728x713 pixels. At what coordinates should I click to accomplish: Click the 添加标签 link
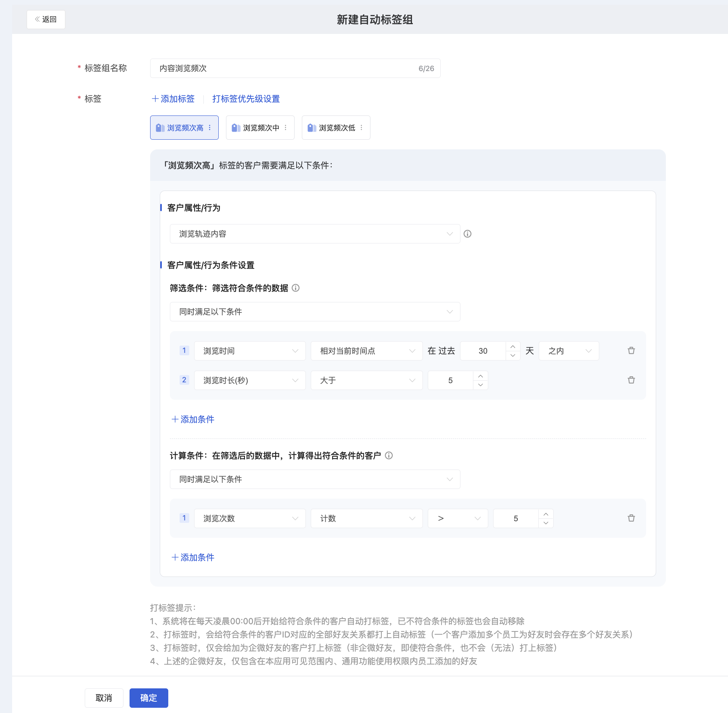(173, 99)
